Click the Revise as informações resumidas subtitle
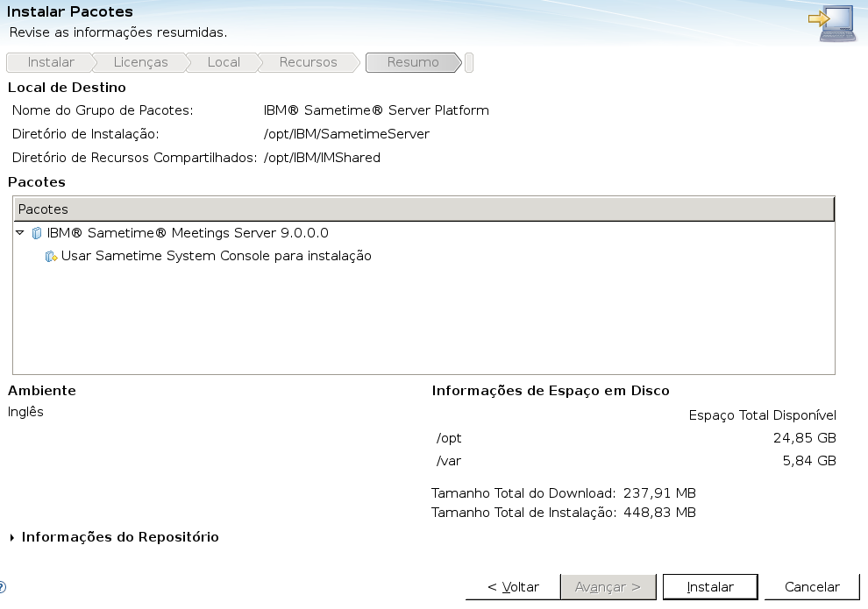This screenshot has height=609, width=868. [x=118, y=32]
